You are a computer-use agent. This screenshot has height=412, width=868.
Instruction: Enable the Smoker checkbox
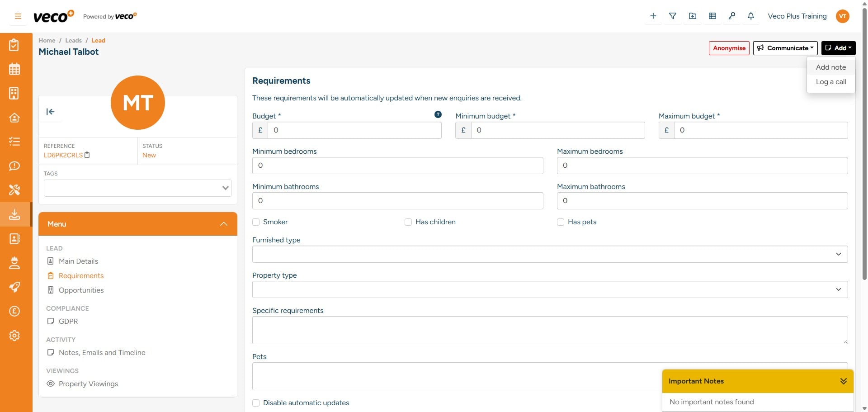point(256,222)
